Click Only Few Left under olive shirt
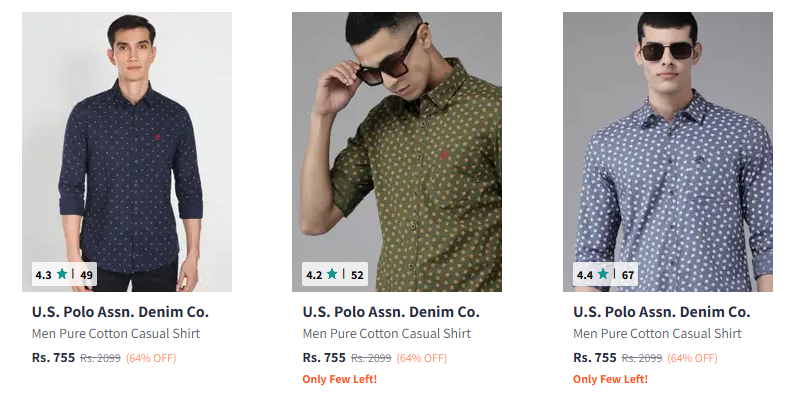 coord(340,379)
